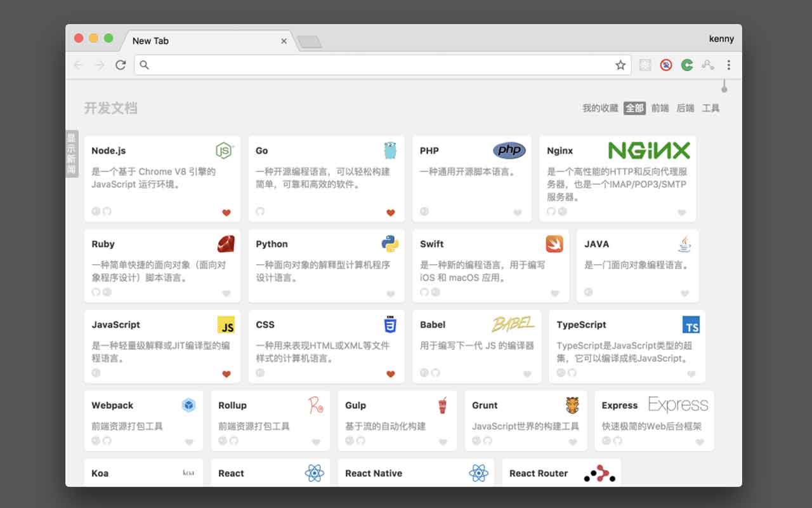Open the Swift card title

(x=431, y=244)
